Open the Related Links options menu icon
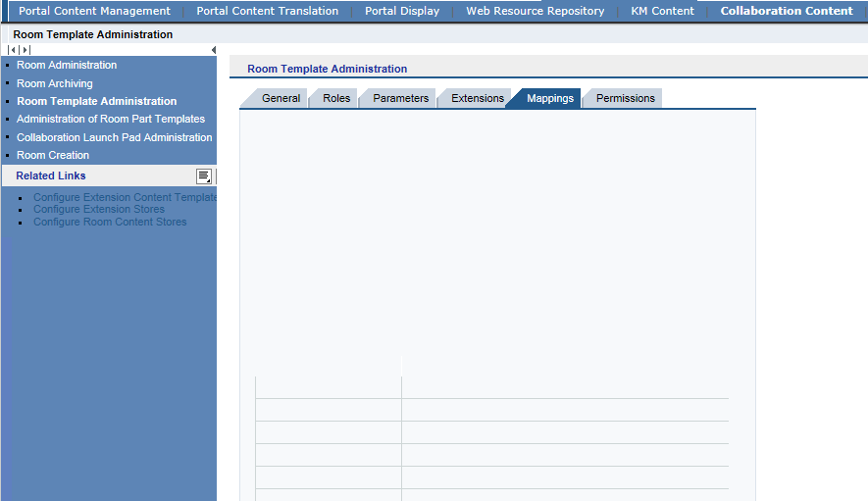Viewport: 868px width, 501px height. [x=204, y=176]
